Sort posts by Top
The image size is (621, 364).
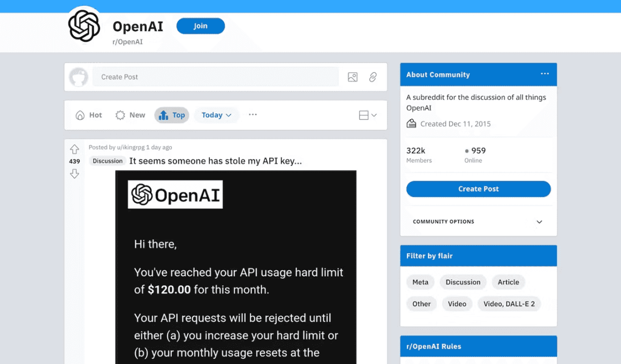tap(172, 115)
